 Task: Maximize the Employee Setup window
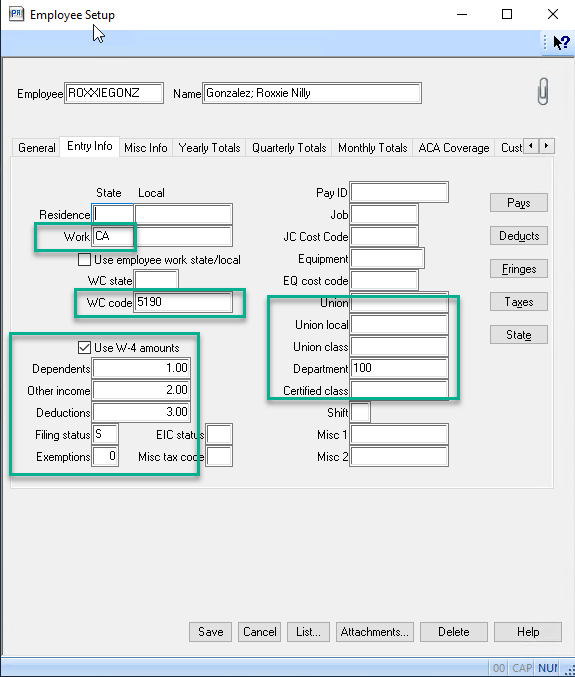[507, 14]
